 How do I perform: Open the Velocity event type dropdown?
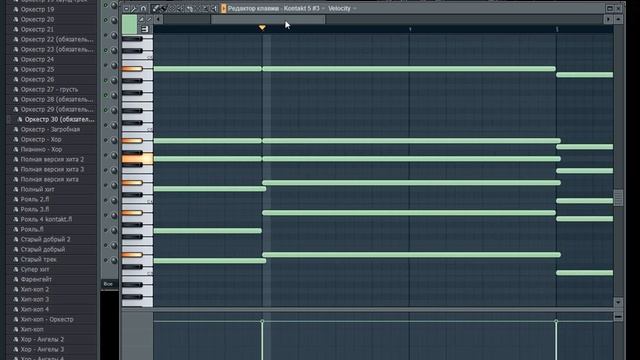[x=342, y=8]
